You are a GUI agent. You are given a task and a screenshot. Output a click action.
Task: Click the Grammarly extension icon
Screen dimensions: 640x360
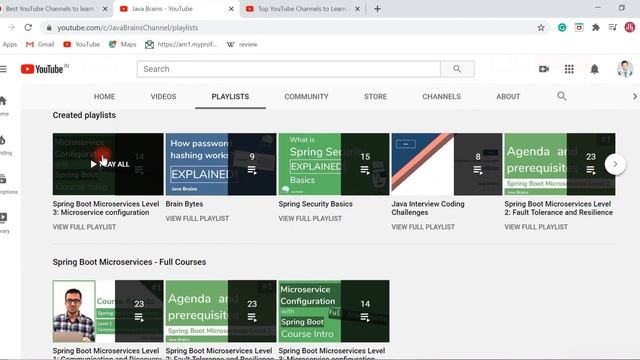pos(562,27)
